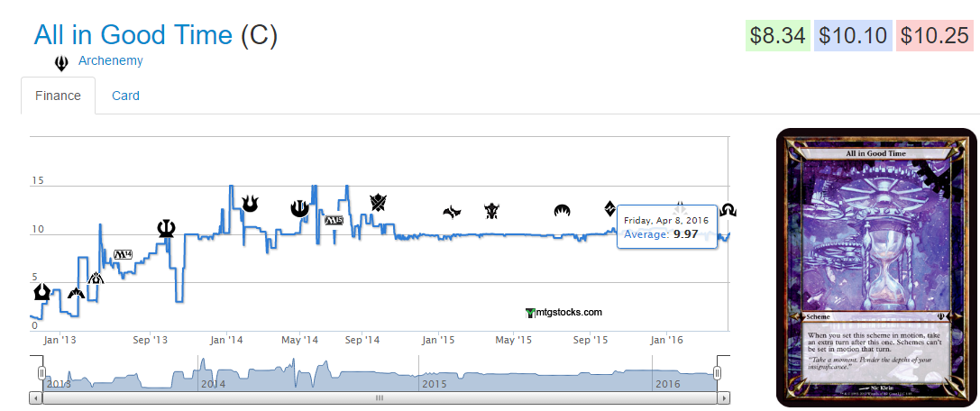Select the M14 set icon on chart
Image resolution: width=980 pixels, height=411 pixels.
pos(123,253)
